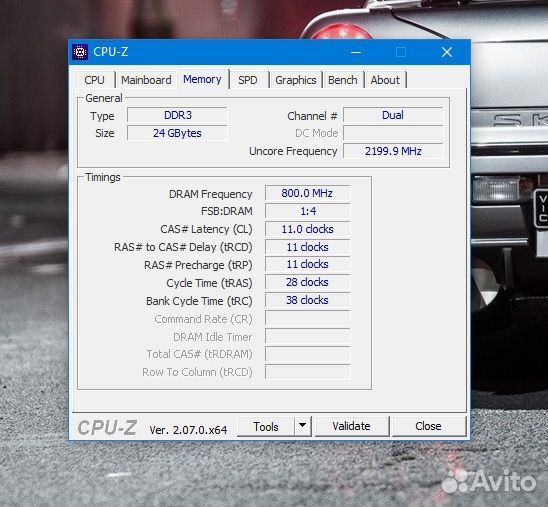Screen dimensions: 548x507
Task: Click the CAS# Latency (CL) label
Action: tap(206, 229)
